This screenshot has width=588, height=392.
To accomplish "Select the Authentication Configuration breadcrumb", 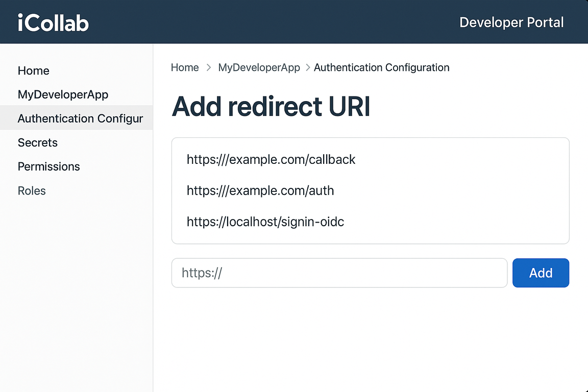I will tap(381, 67).
